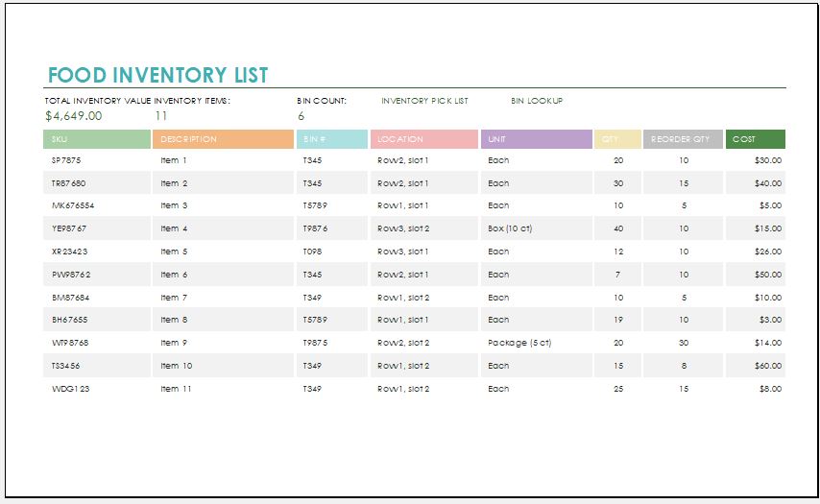
Task: Select the Reorder QTY column header
Action: pos(683,139)
